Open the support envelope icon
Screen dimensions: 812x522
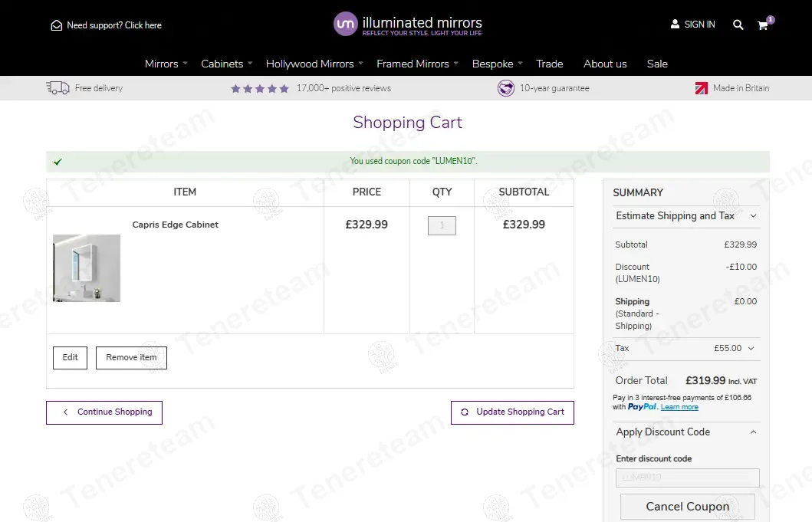(x=57, y=25)
